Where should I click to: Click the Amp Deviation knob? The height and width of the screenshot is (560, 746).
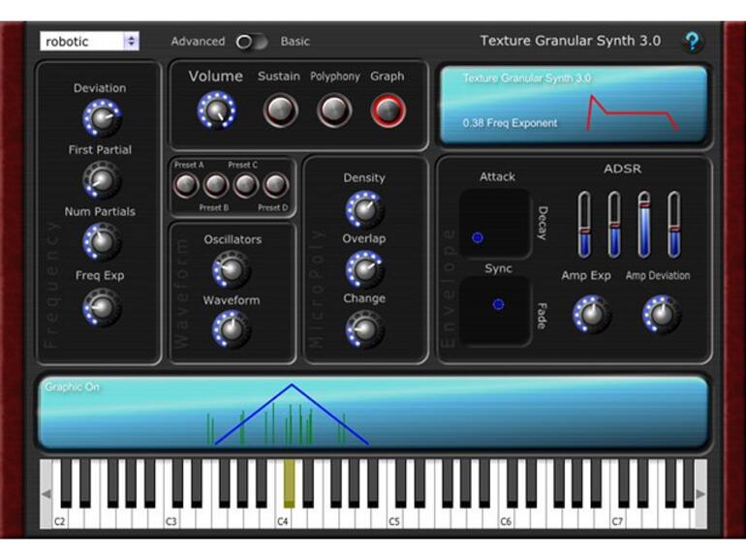662,314
